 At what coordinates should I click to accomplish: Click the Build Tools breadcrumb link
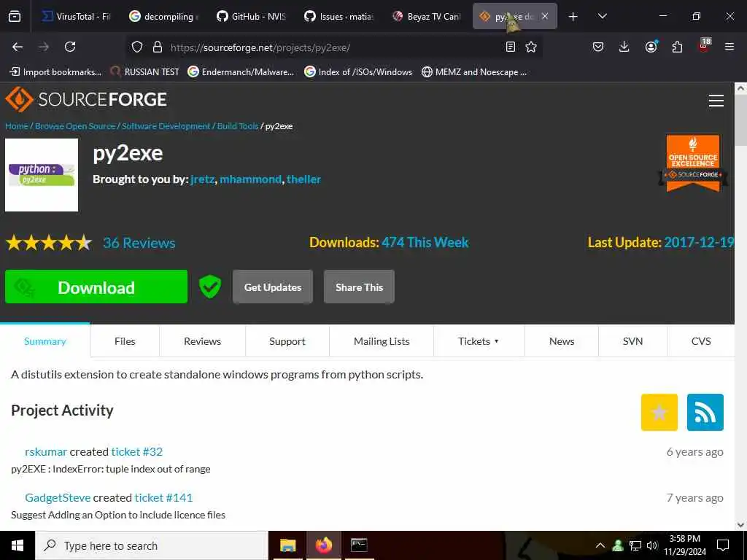coord(238,126)
